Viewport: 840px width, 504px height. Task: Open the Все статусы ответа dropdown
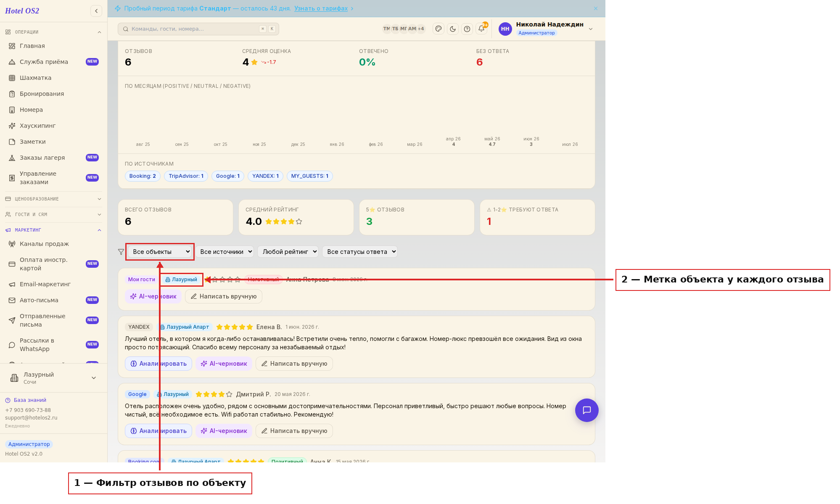[x=360, y=252]
